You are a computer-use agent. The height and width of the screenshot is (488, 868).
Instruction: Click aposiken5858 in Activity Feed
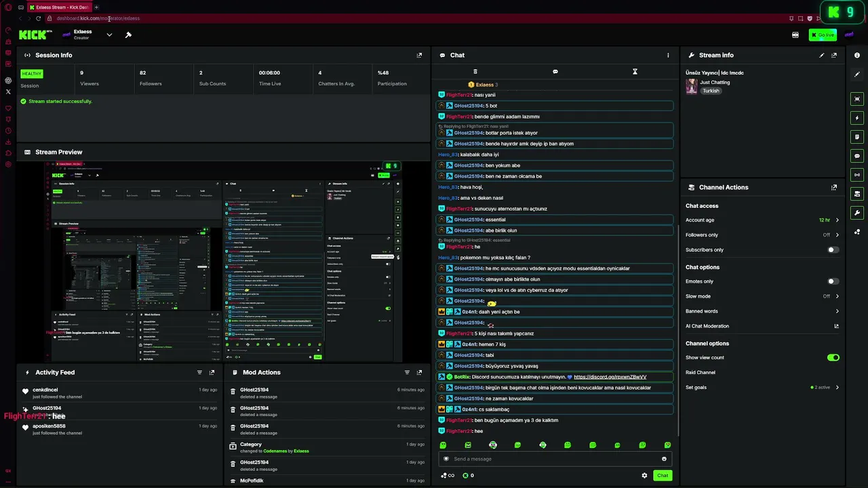49,426
